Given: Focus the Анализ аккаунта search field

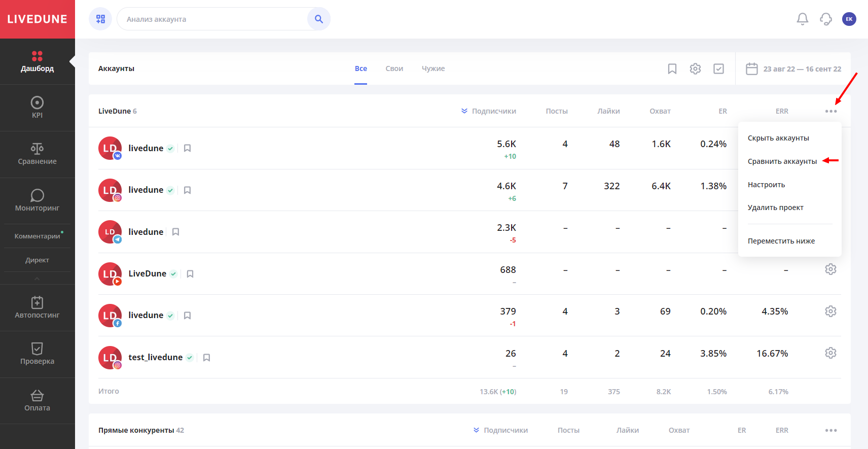Looking at the screenshot, I should point(212,19).
